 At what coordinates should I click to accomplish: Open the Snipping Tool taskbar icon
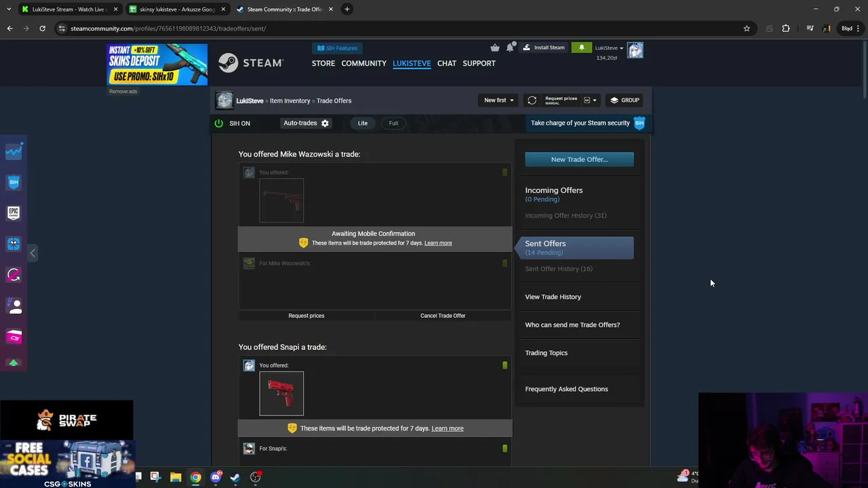click(x=155, y=477)
